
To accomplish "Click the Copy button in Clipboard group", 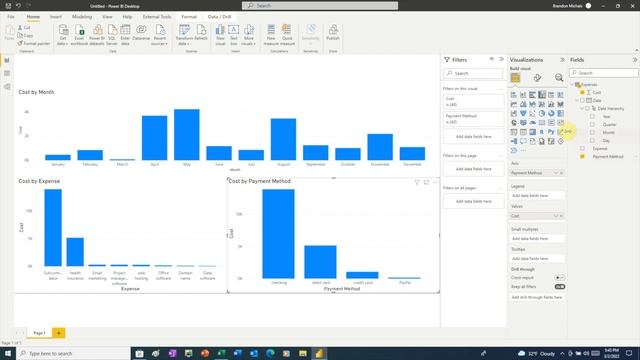I will [x=25, y=36].
